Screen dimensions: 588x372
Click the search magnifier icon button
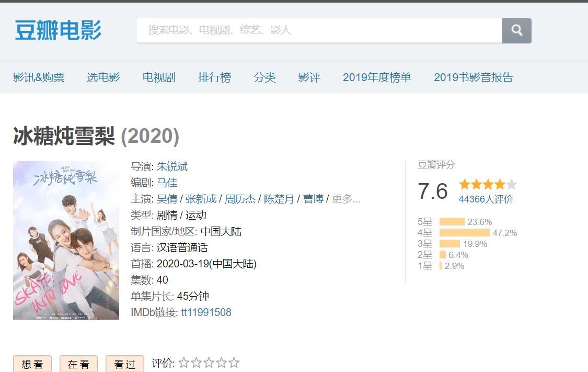pyautogui.click(x=517, y=31)
